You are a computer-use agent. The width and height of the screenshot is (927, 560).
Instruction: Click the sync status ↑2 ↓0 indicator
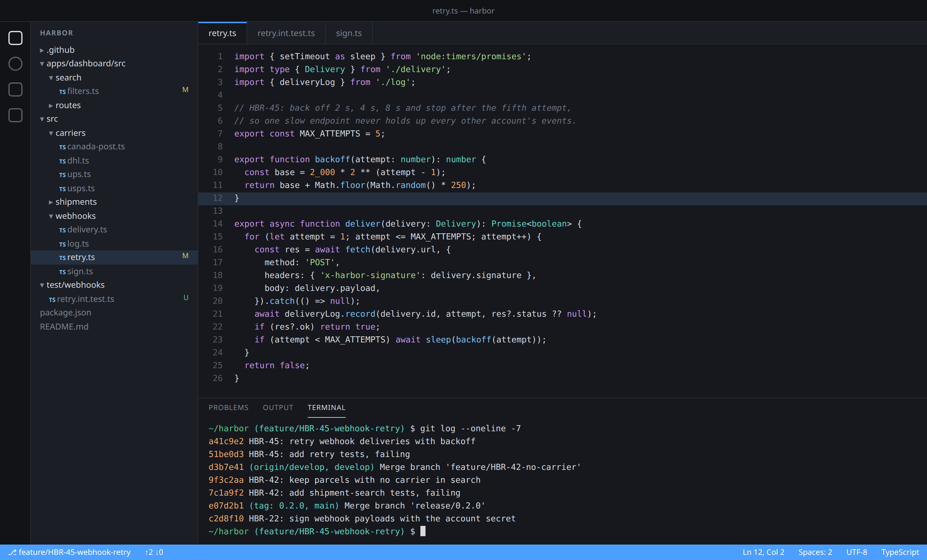click(154, 552)
